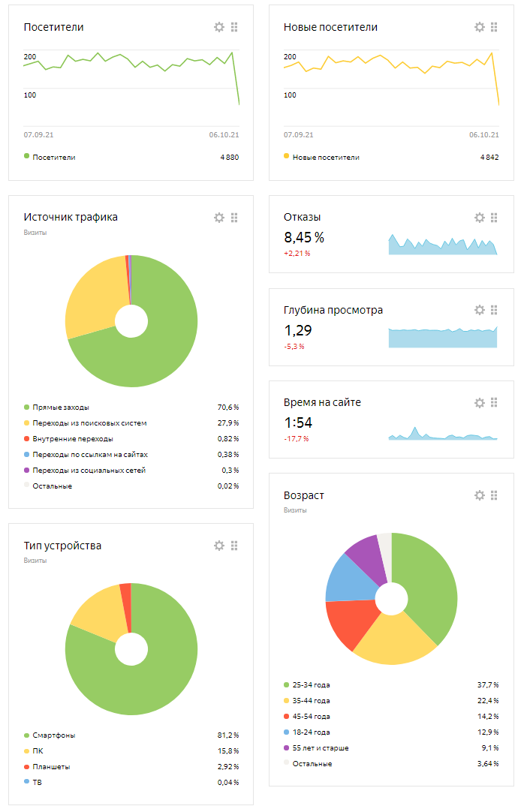Viewport: 524px width, 812px height.
Task: Open the Новые посетители widget title
Action: tap(330, 27)
